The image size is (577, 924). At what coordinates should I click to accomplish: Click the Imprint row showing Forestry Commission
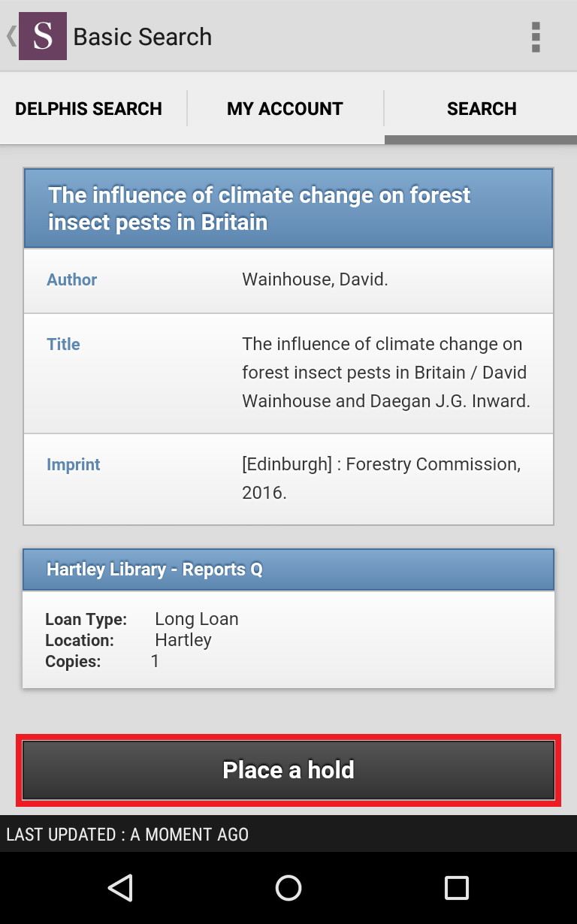coord(288,479)
